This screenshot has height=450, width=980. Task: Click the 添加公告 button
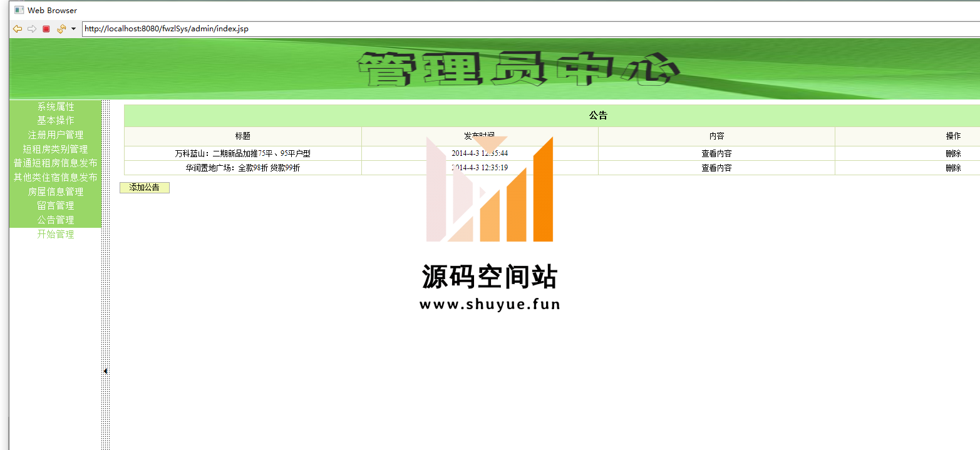click(x=145, y=188)
